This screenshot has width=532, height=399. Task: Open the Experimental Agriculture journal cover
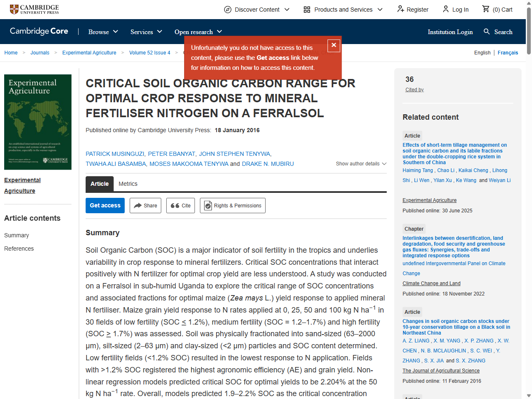pyautogui.click(x=37, y=122)
